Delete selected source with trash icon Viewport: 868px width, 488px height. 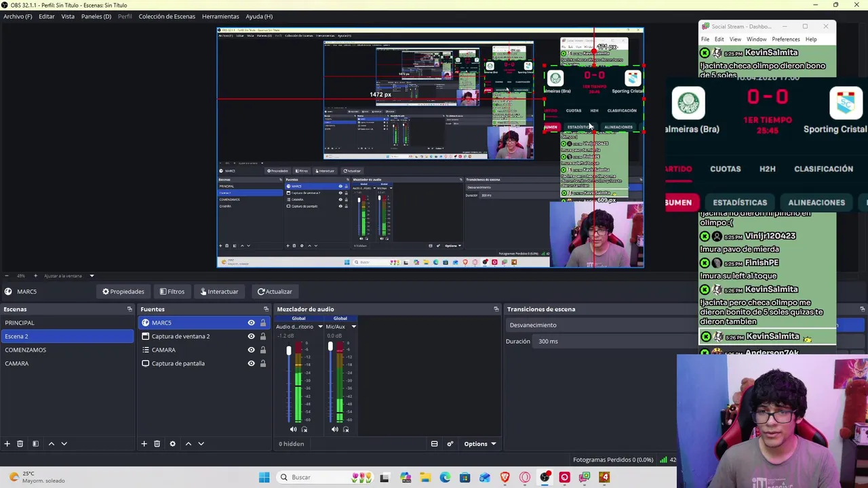(x=157, y=444)
